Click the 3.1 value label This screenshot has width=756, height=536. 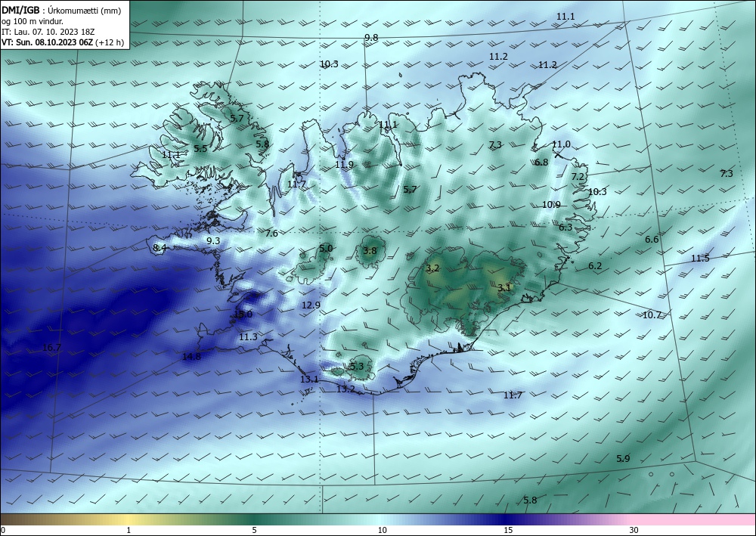(504, 288)
